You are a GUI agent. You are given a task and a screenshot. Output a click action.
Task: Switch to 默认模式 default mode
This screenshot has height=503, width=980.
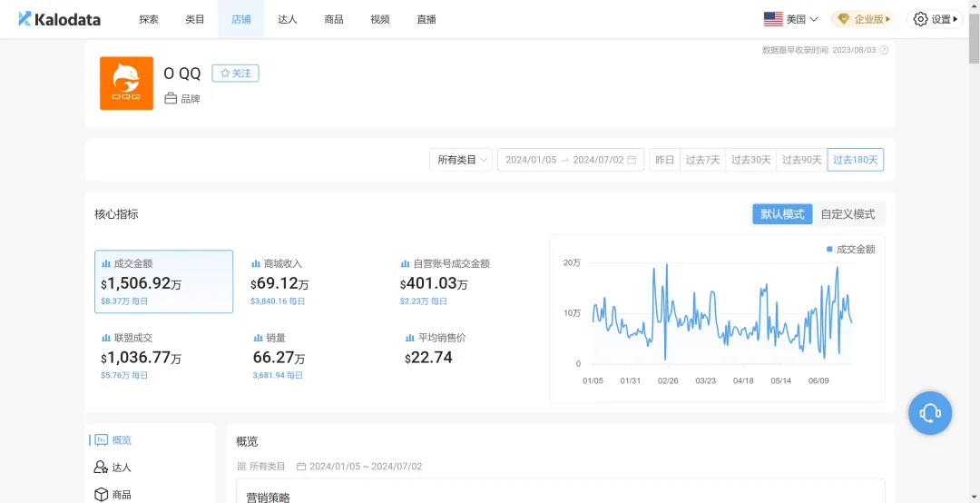click(782, 214)
